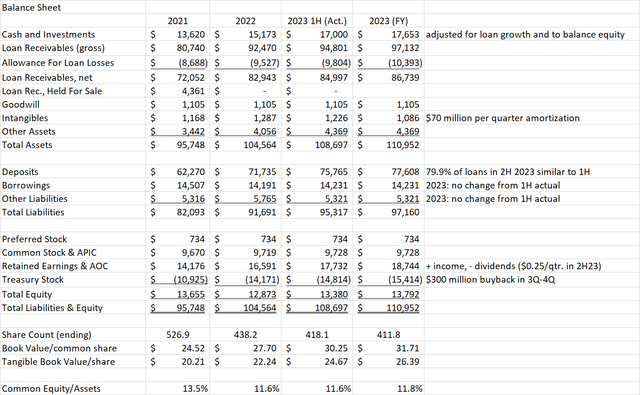Select the common stock value 9,670

click(x=193, y=253)
